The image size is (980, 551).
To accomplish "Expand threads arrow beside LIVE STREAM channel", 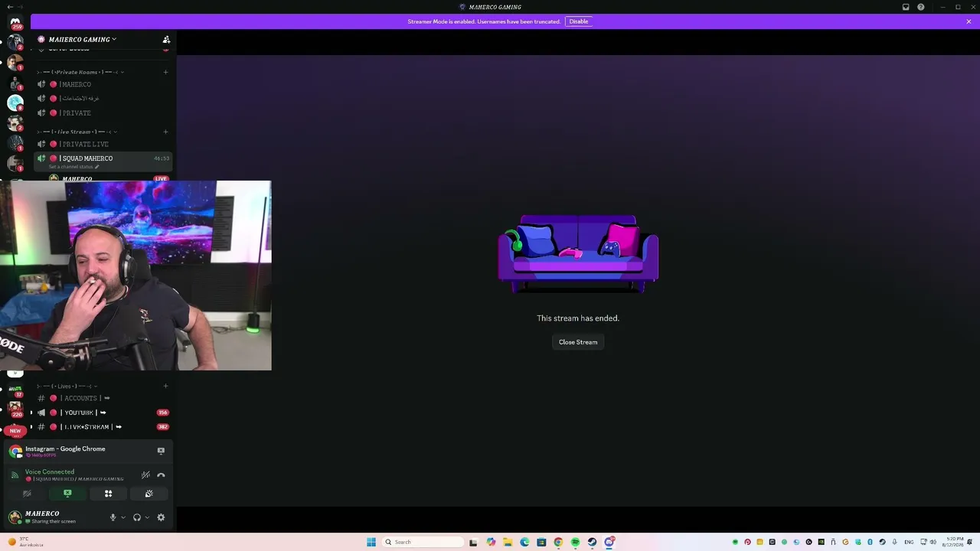I will pyautogui.click(x=31, y=427).
